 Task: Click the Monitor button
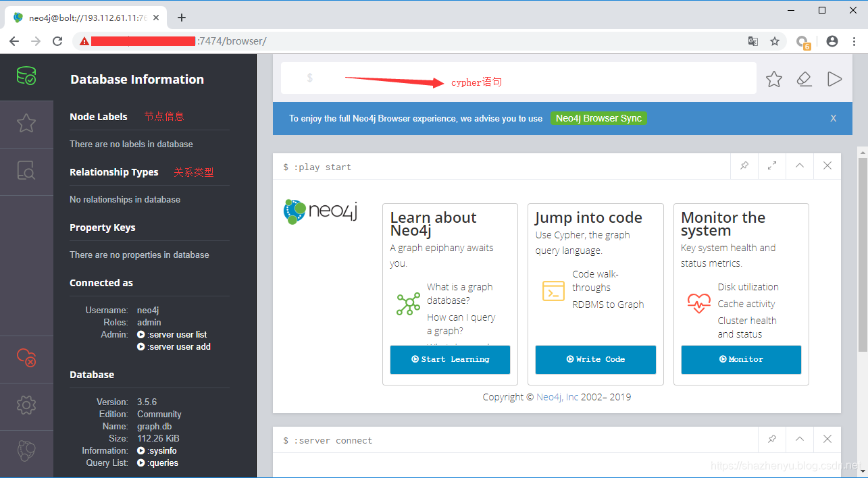[x=741, y=359]
